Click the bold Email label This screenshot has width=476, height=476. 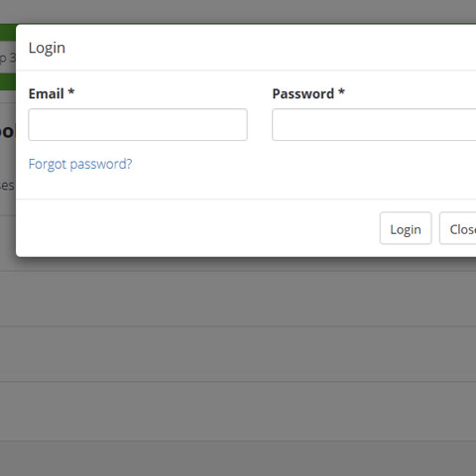[46, 94]
